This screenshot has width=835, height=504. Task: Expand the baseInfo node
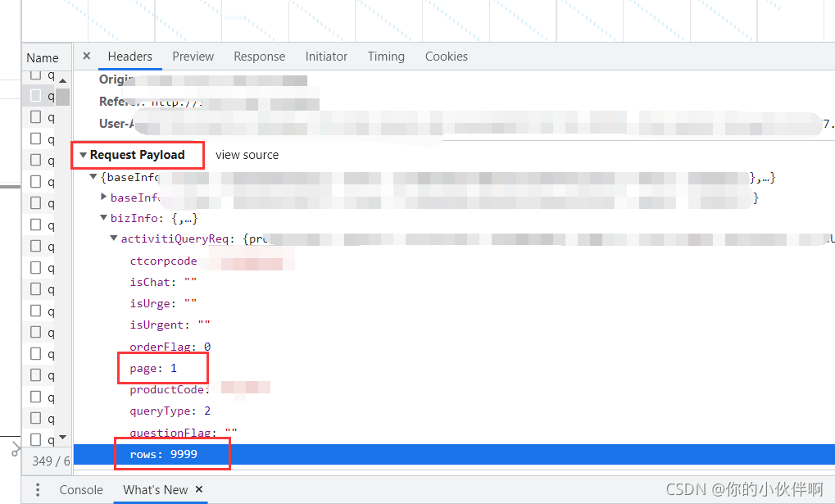point(104,197)
